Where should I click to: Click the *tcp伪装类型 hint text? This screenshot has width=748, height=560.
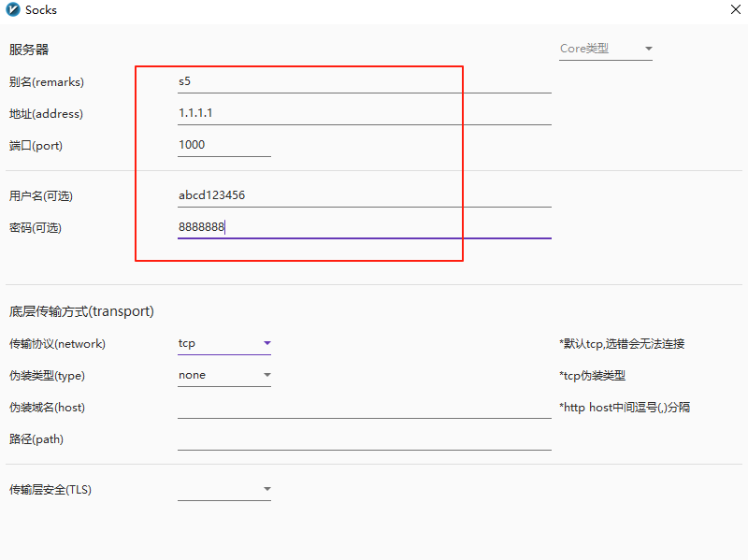[x=592, y=376]
